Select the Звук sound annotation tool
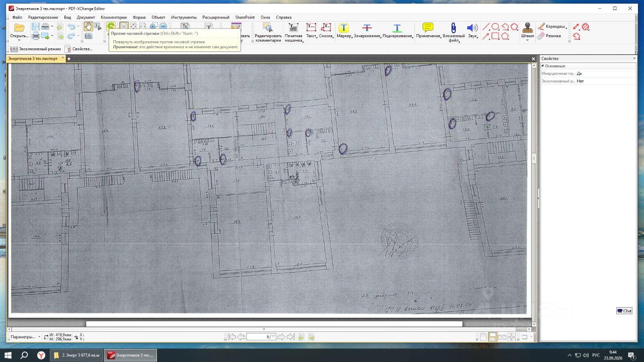This screenshot has height=362, width=644. coord(472,30)
